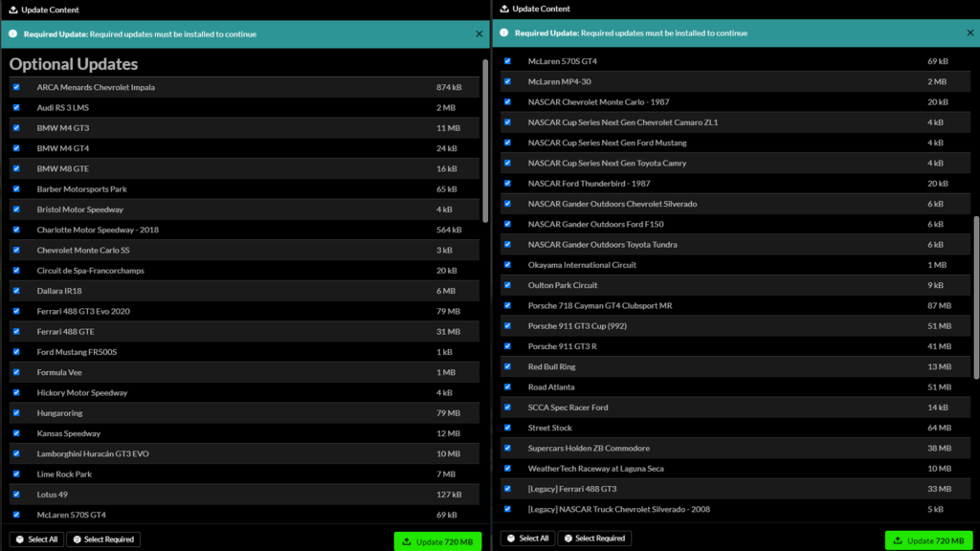Image resolution: width=980 pixels, height=551 pixels.
Task: Uncheck the Formula Vee update
Action: tap(16, 372)
